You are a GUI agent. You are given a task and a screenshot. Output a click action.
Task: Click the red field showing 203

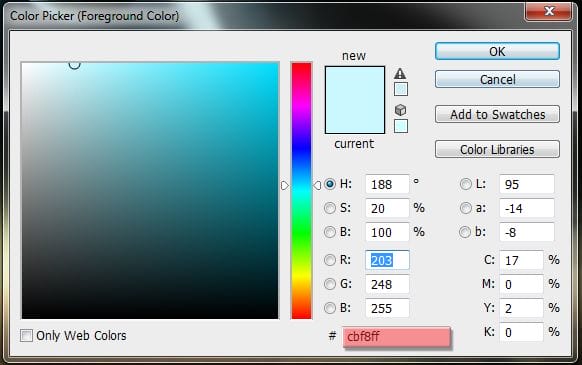tap(387, 260)
